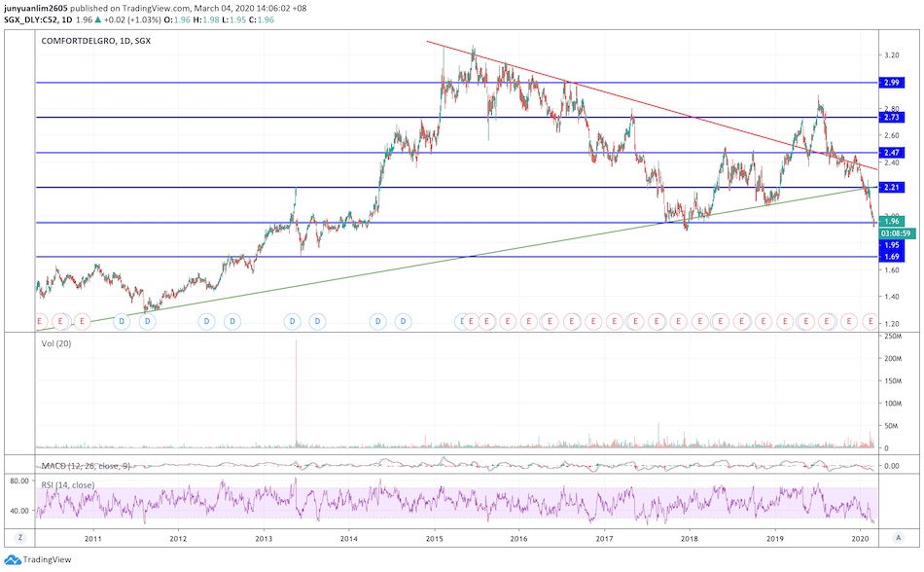
Task: Click the 150M volume axis label
Action: (893, 381)
